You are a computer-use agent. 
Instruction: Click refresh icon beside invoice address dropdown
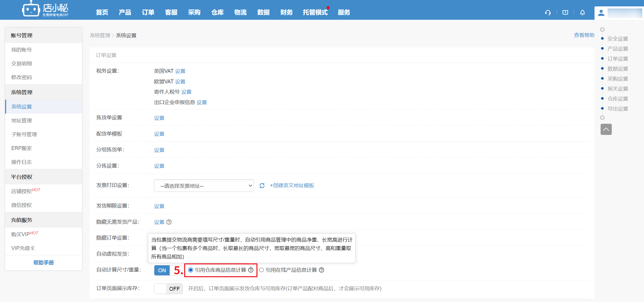pyautogui.click(x=262, y=186)
